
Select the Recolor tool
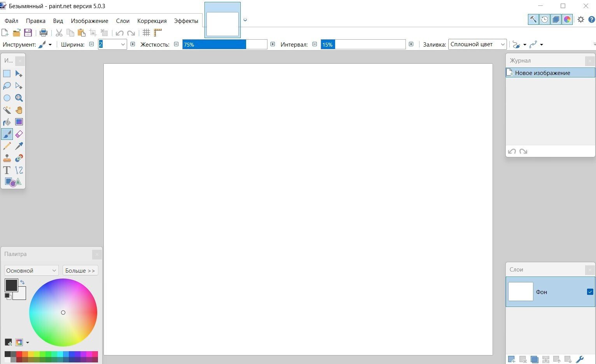click(x=19, y=158)
